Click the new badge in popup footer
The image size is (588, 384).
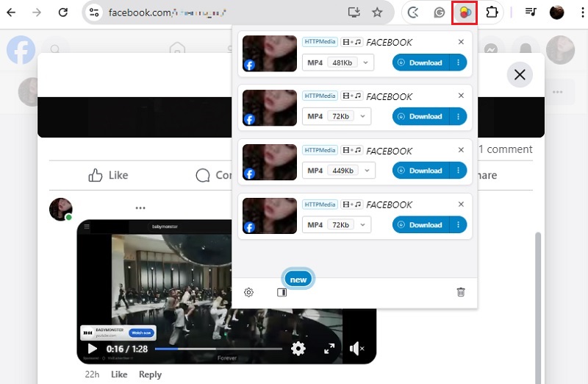pos(298,280)
